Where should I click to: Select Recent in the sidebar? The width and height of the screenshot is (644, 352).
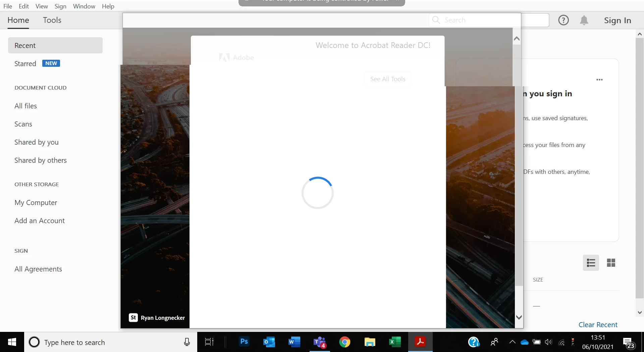55,45
